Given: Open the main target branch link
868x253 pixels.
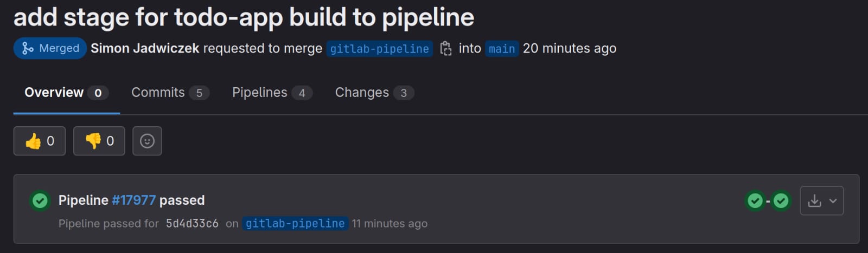Looking at the screenshot, I should click(502, 49).
